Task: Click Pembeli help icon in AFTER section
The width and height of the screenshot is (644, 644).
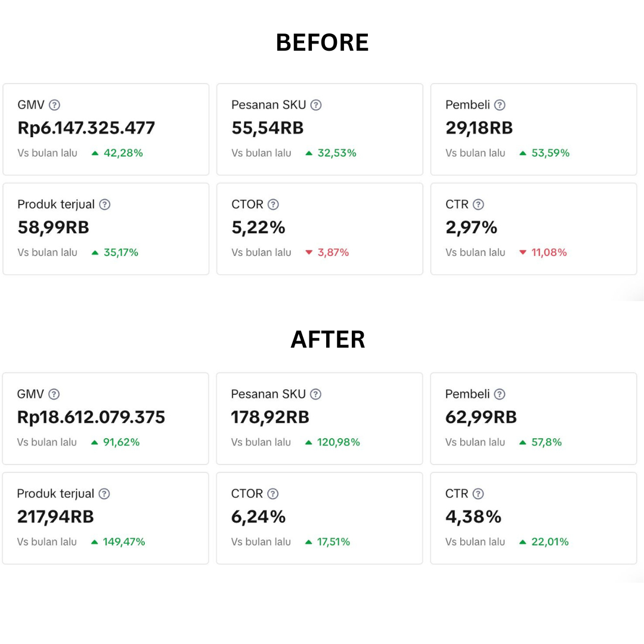Action: 500,394
